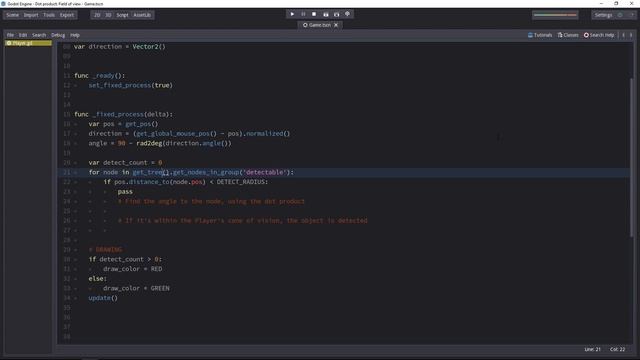
Task: Open the Import menu
Action: 31,15
